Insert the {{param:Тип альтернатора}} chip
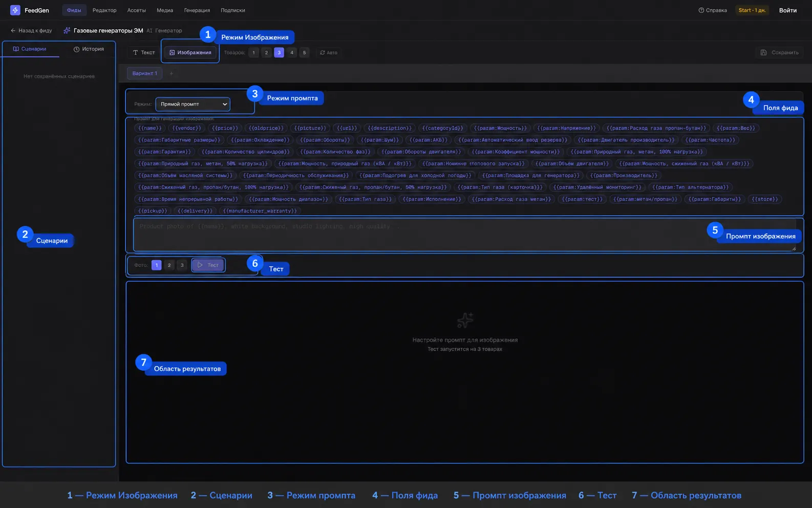This screenshot has width=812, height=508. [x=690, y=187]
